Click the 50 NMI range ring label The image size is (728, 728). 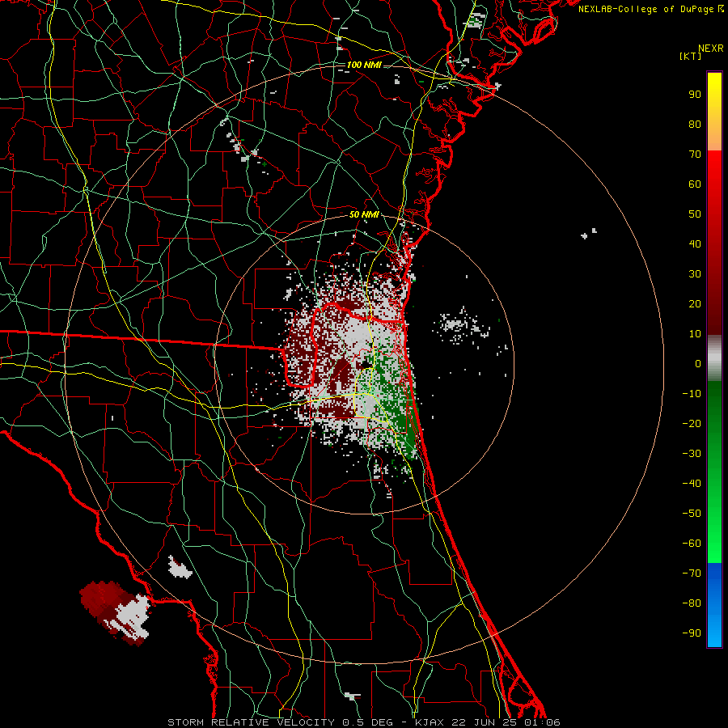pos(364,214)
